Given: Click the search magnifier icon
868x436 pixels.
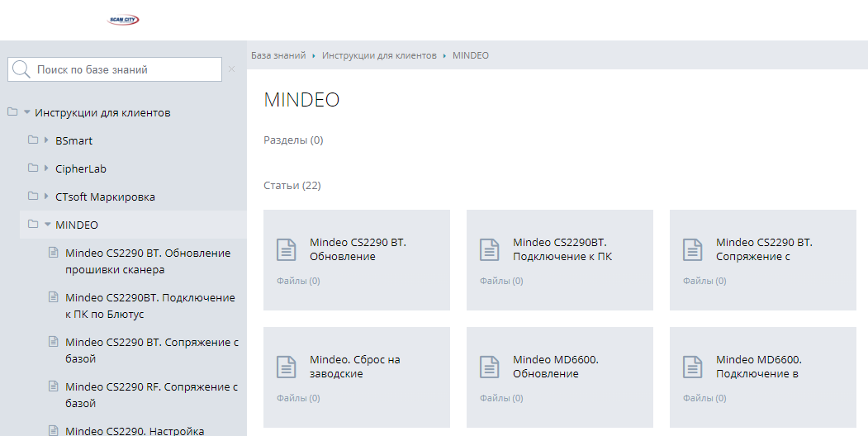Looking at the screenshot, I should click(21, 69).
